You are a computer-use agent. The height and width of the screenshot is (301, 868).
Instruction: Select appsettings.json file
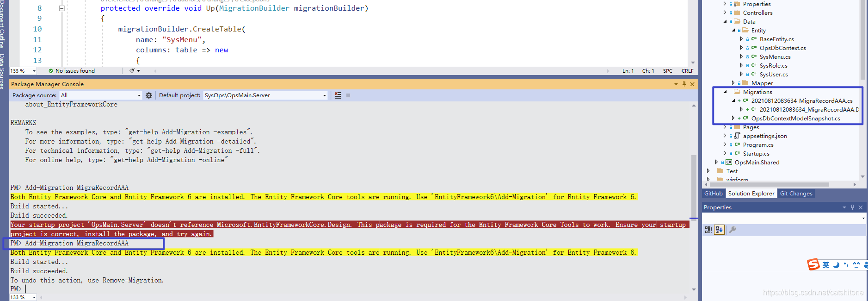(x=765, y=136)
